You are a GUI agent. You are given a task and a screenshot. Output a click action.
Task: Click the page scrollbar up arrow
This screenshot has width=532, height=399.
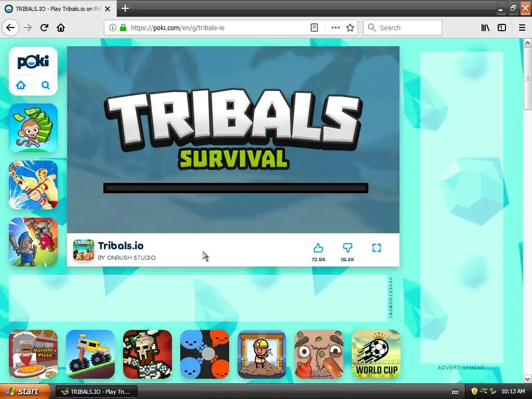tap(527, 43)
